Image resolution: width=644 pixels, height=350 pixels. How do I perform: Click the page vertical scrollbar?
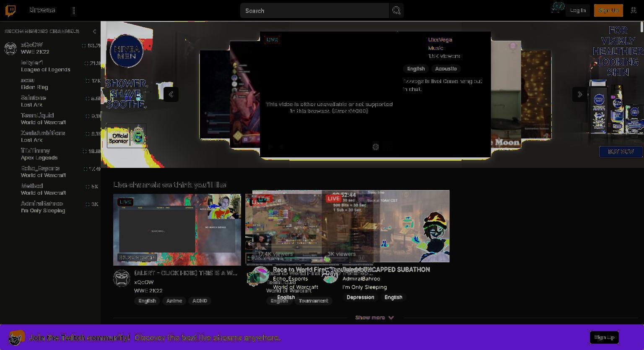[641, 26]
